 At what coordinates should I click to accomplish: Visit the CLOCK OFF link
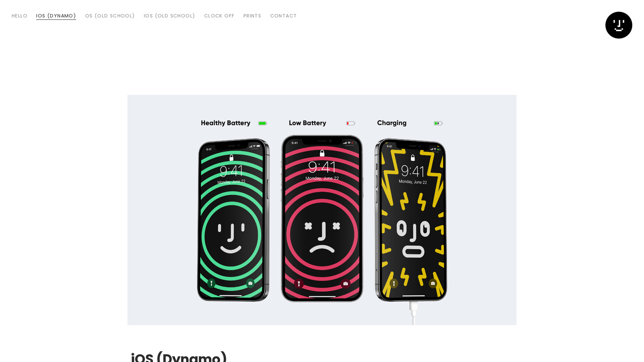(219, 16)
